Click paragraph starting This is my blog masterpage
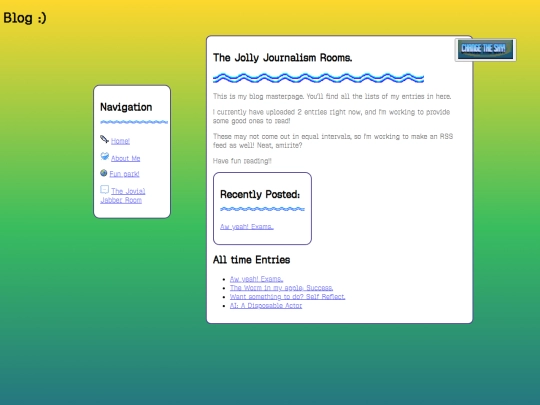This screenshot has height=405, width=540. (x=332, y=96)
